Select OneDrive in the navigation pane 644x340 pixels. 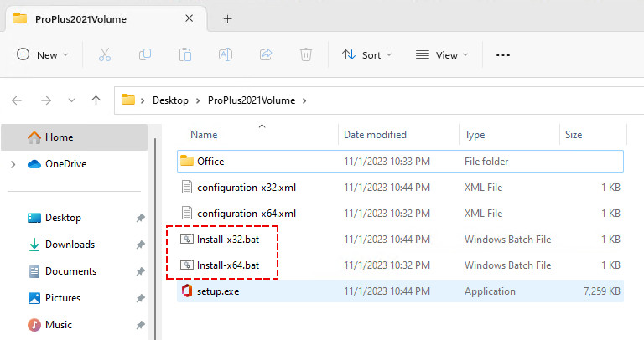(x=65, y=164)
